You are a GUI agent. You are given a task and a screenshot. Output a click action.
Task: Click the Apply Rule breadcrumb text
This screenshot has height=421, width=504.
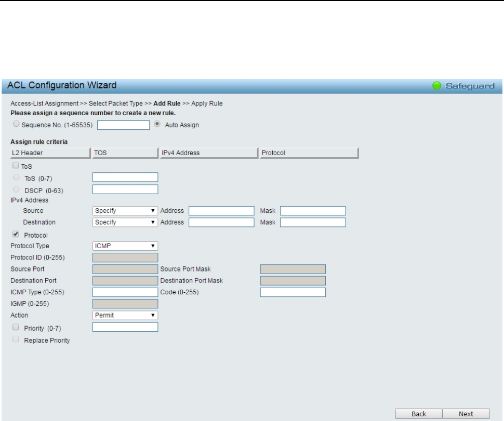[207, 103]
